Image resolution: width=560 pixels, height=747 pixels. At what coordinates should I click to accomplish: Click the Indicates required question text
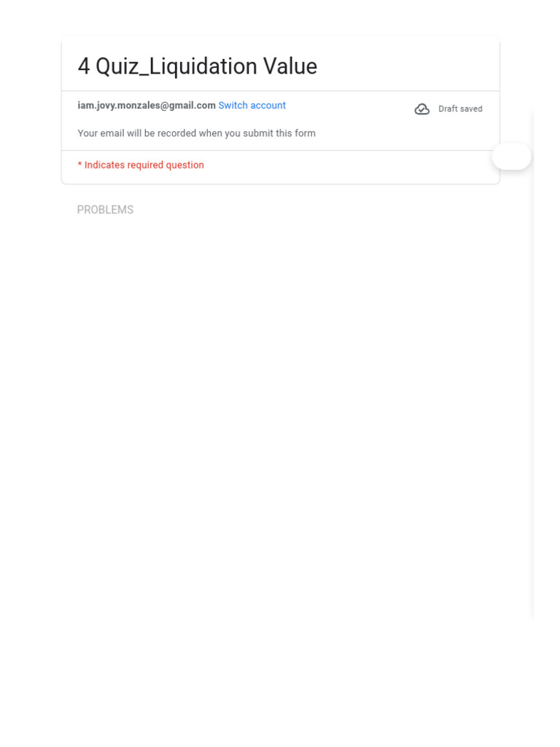pyautogui.click(x=144, y=166)
